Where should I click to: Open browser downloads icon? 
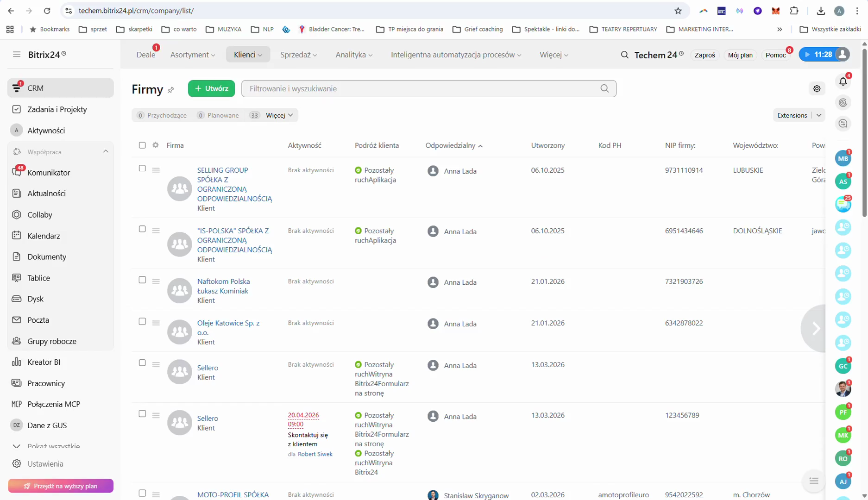(x=821, y=11)
